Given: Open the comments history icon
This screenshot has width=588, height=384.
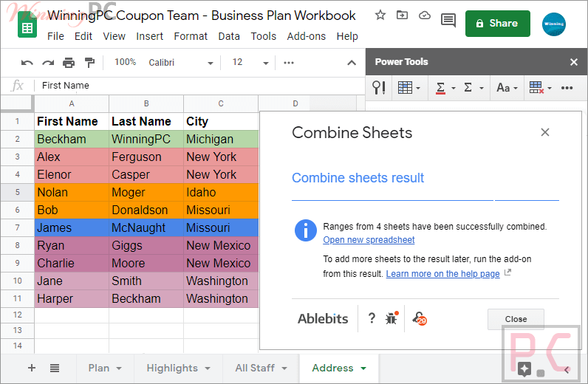Looking at the screenshot, I should (448, 21).
